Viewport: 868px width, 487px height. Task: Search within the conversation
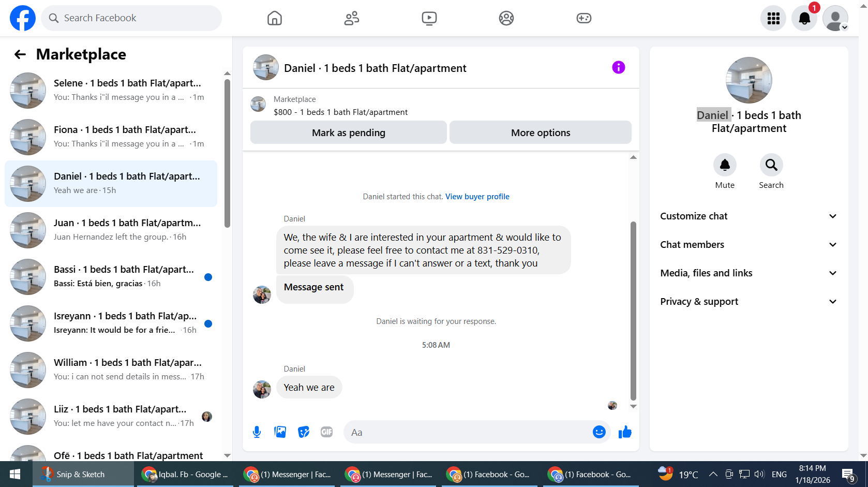click(x=771, y=165)
